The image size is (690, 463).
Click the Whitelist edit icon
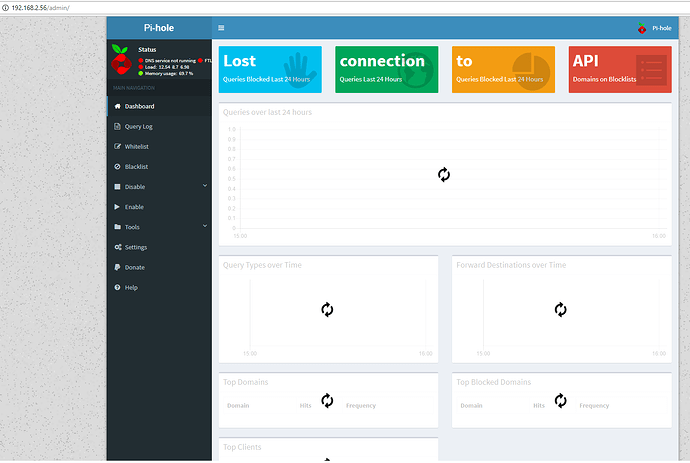click(117, 146)
